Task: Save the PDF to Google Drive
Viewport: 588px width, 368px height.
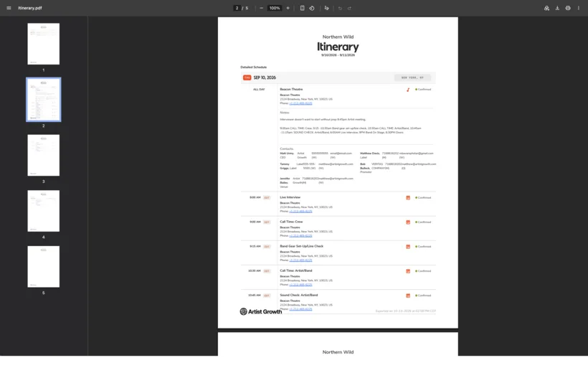Action: click(546, 8)
